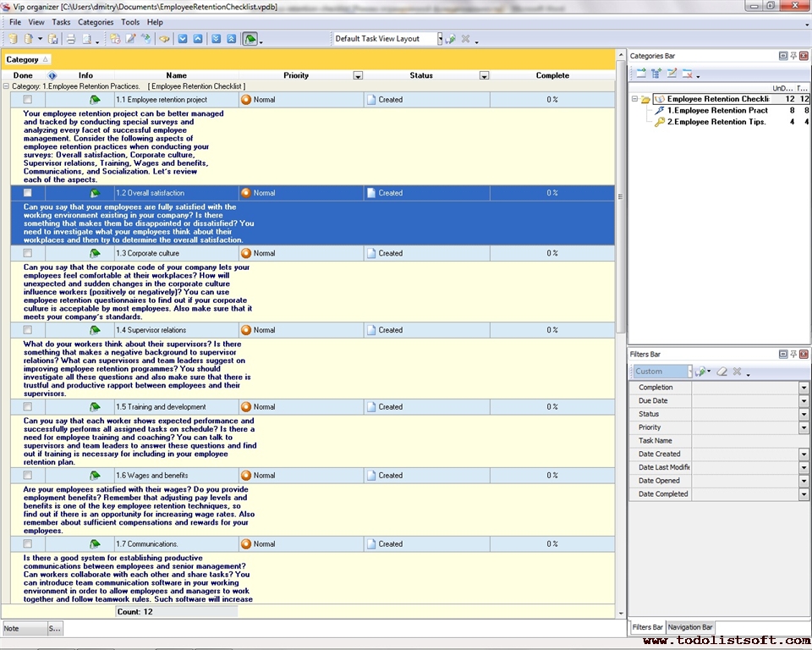Click the delete category icon with red X

687,74
